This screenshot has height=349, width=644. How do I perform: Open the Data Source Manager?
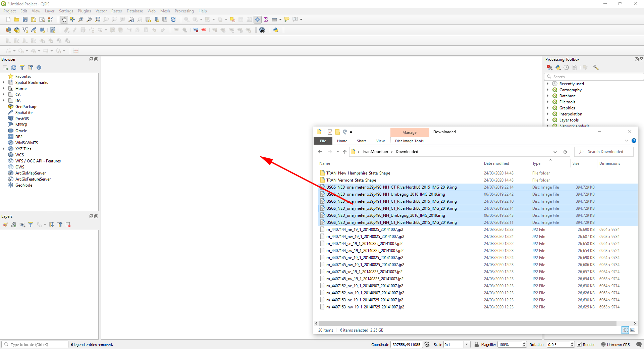coord(8,30)
